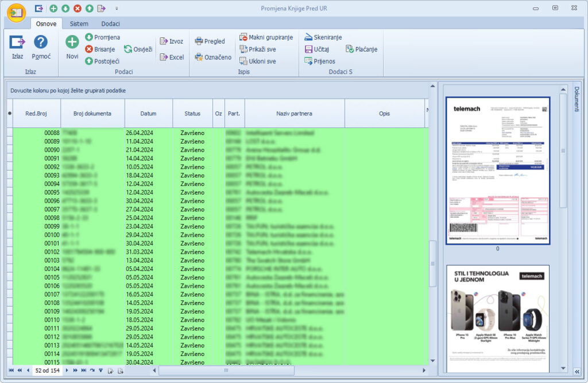This screenshot has height=383, width=588.
Task: Open Pomoć help
Action: pyautogui.click(x=41, y=42)
